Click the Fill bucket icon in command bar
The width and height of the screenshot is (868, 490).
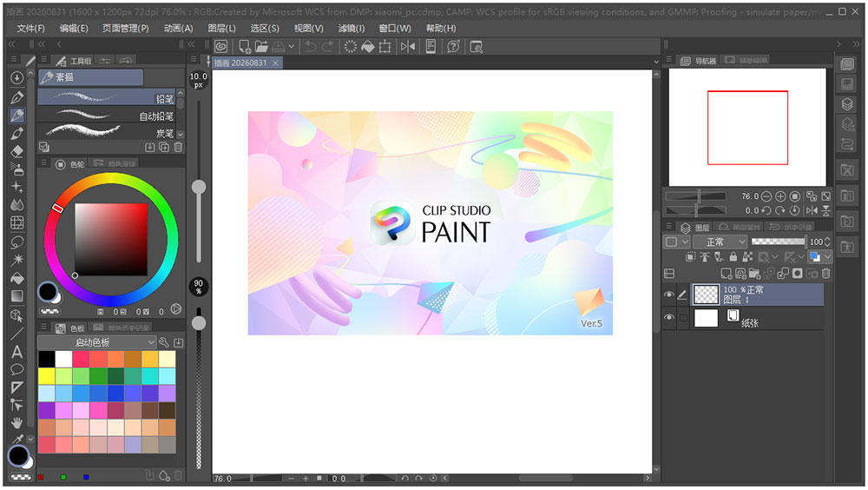[x=367, y=47]
